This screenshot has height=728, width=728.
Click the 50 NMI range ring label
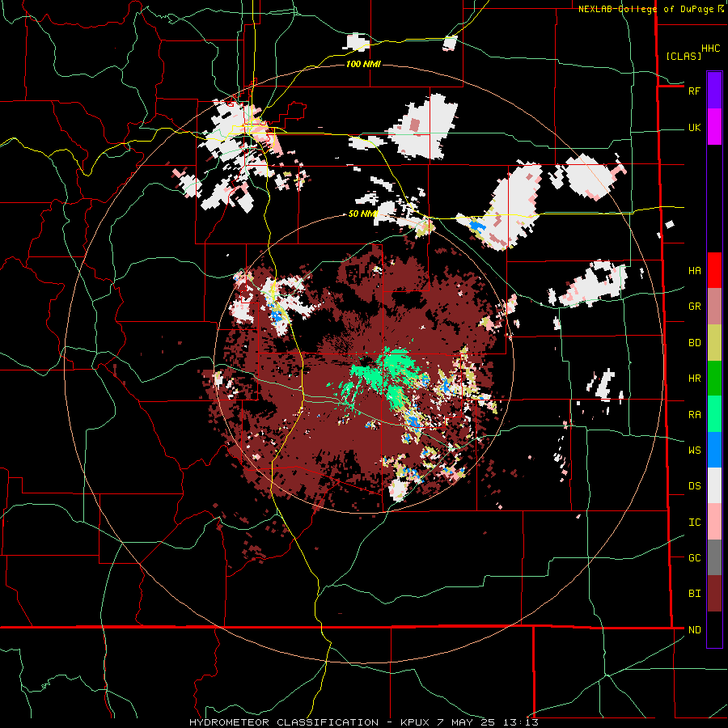[x=363, y=214]
